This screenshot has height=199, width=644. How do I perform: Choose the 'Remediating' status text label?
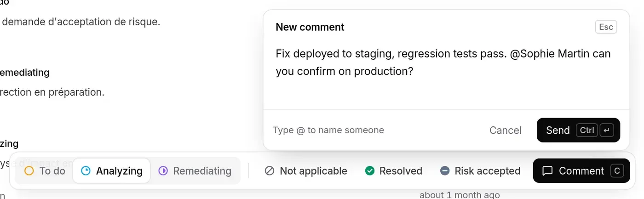tap(202, 171)
